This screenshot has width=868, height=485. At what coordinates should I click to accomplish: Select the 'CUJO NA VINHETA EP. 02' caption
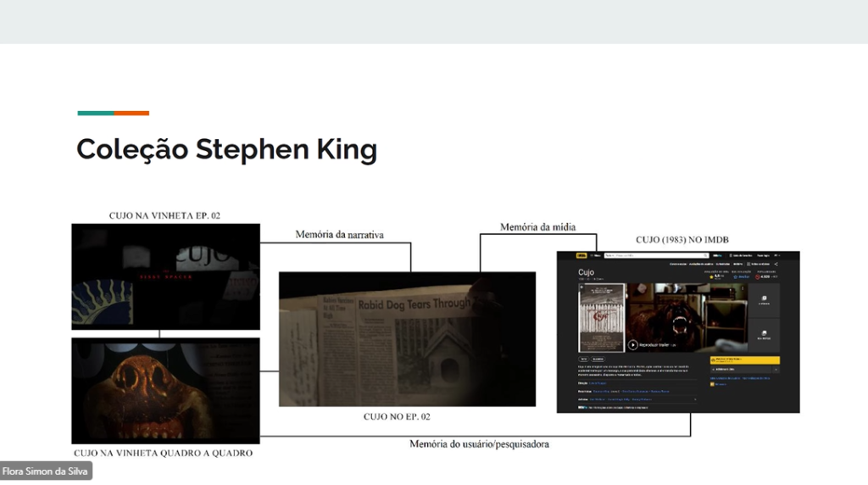point(164,215)
